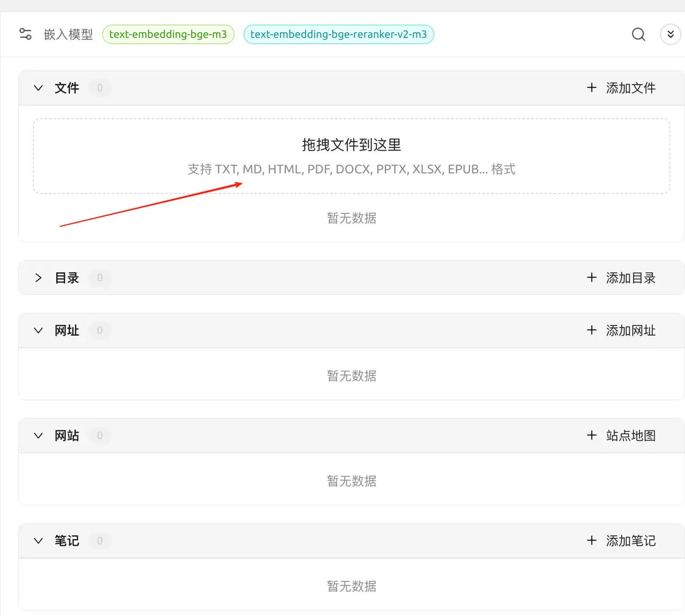Click the 网站 section title
Image resolution: width=685 pixels, height=616 pixels.
tap(67, 436)
